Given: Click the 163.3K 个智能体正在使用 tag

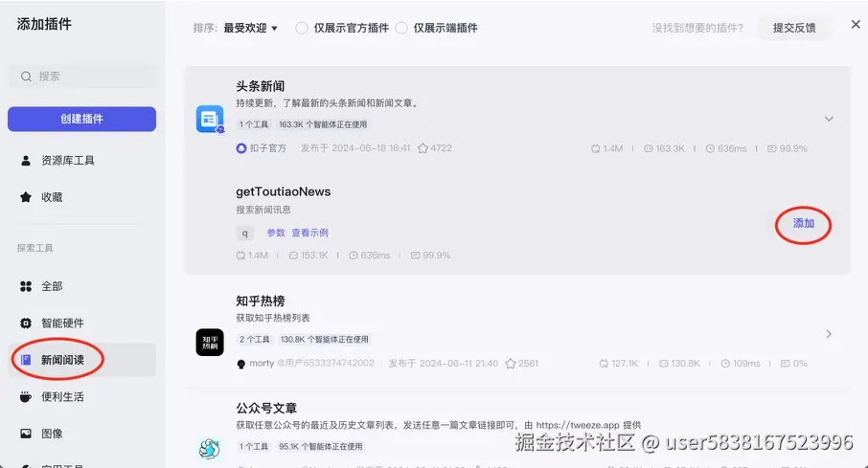Looking at the screenshot, I should tap(323, 124).
